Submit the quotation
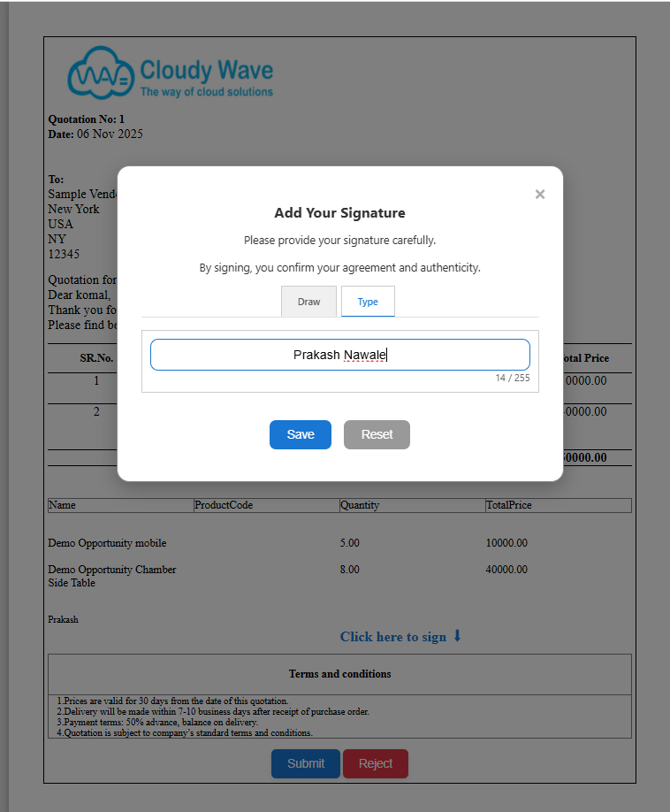 (306, 763)
